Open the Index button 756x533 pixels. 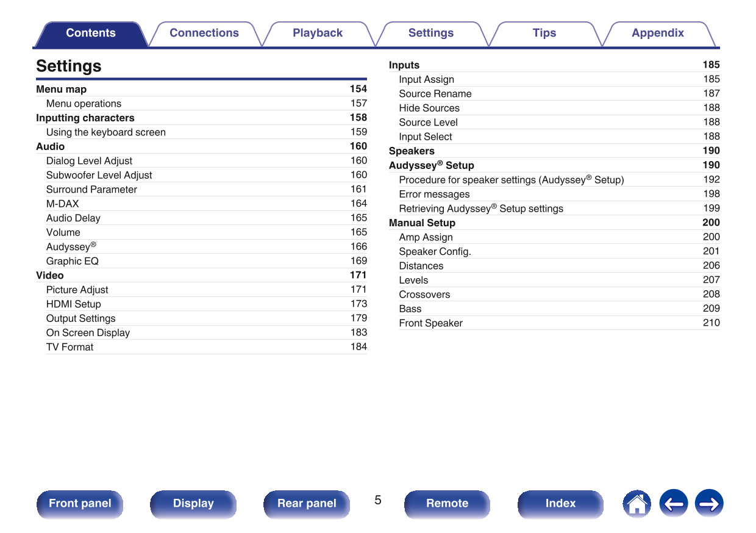tap(560, 504)
